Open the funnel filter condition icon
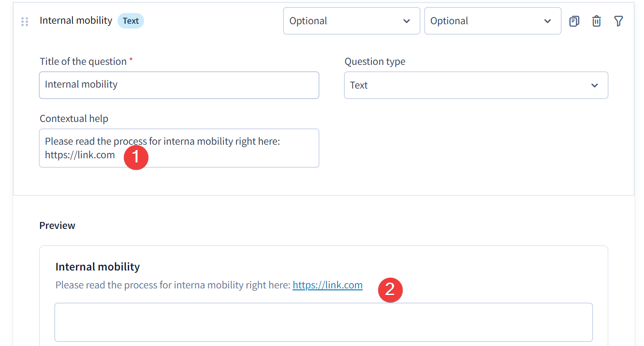This screenshot has height=346, width=644. tap(618, 21)
